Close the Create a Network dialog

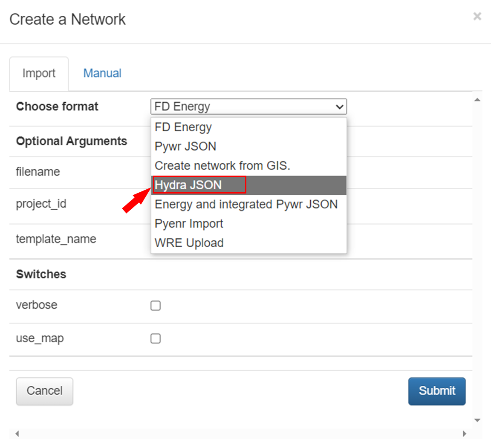[x=477, y=17]
